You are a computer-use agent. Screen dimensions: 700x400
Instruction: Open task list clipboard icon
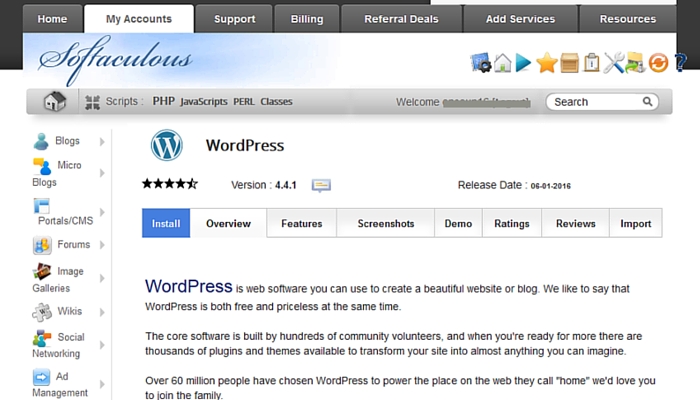click(592, 62)
